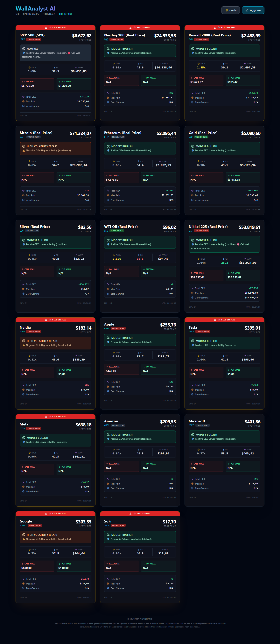The image size is (280, 644).
Task: Refresh data with the Aggiorna button
Action: (253, 10)
